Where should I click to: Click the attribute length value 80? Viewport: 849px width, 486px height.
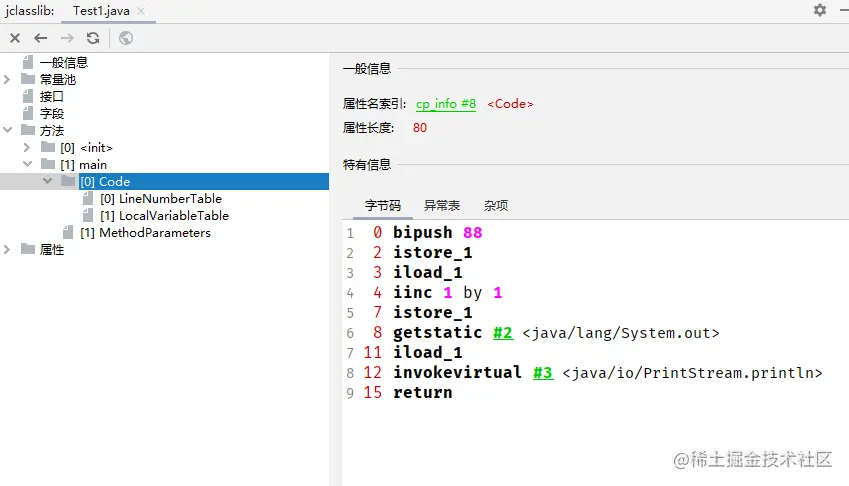[x=420, y=128]
